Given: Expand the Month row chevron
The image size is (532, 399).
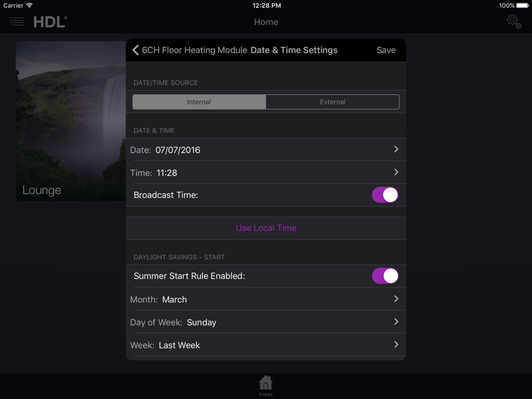Looking at the screenshot, I should [396, 299].
